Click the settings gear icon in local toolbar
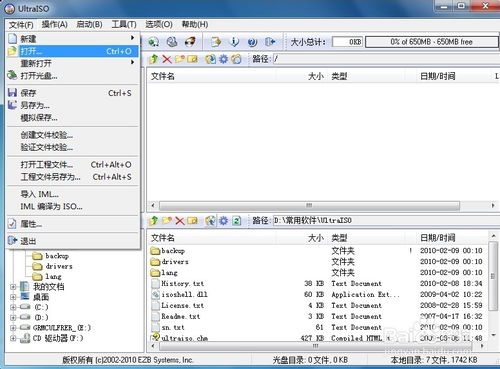Image resolution: width=500 pixels, height=369 pixels. 224,220
